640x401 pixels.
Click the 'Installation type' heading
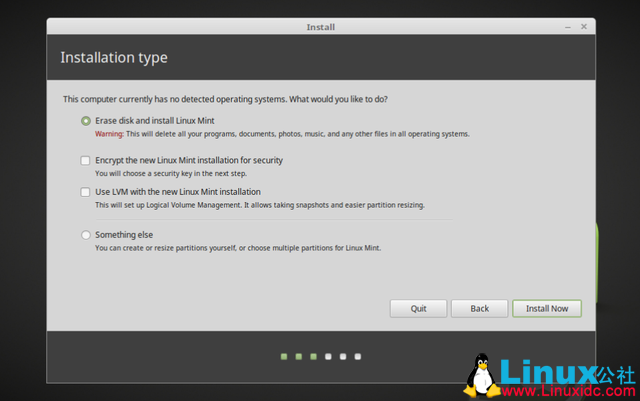[114, 58]
